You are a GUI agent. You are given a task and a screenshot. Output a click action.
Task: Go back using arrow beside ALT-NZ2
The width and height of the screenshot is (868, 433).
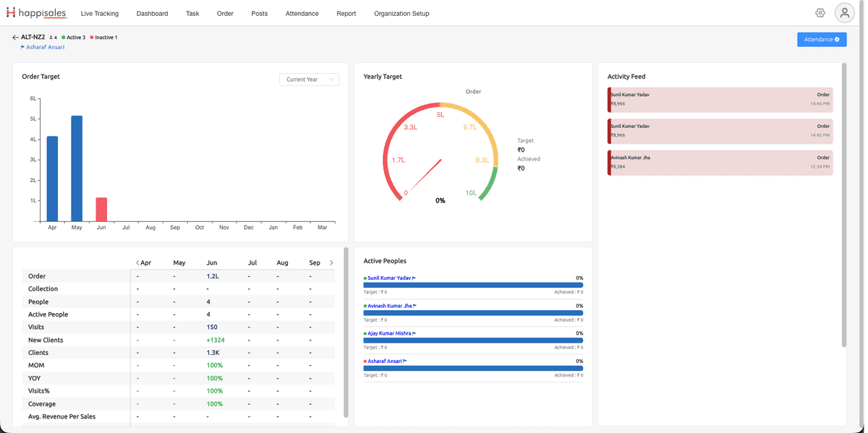point(15,37)
